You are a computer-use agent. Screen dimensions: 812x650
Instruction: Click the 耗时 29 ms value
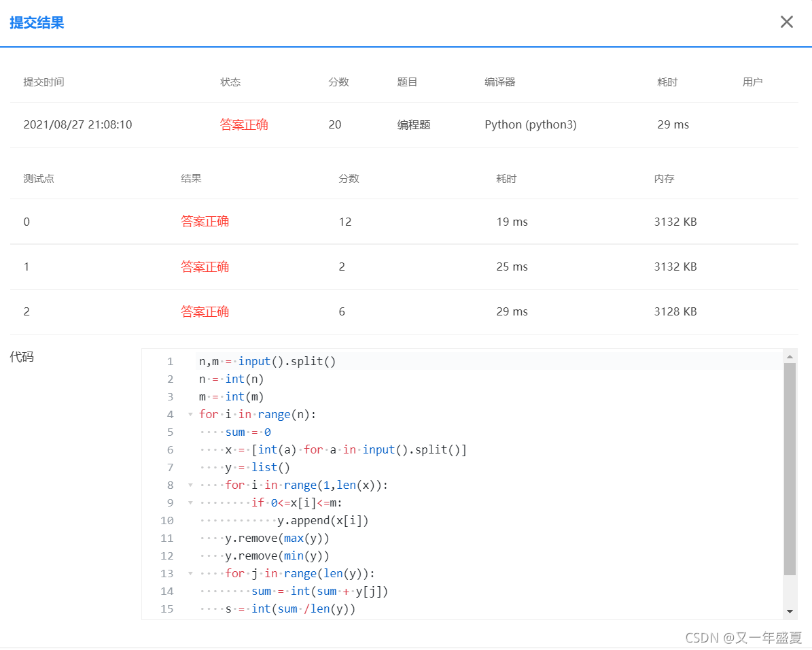pos(673,124)
